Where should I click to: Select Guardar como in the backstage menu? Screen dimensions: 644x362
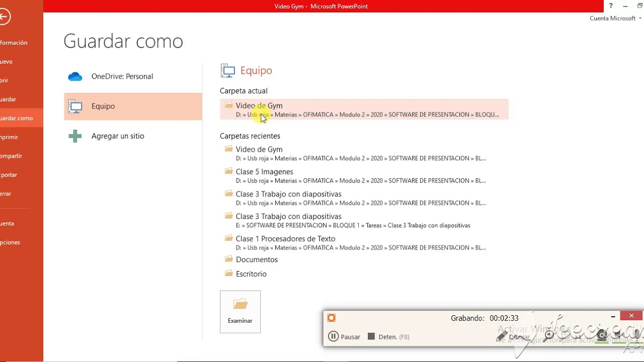22,118
